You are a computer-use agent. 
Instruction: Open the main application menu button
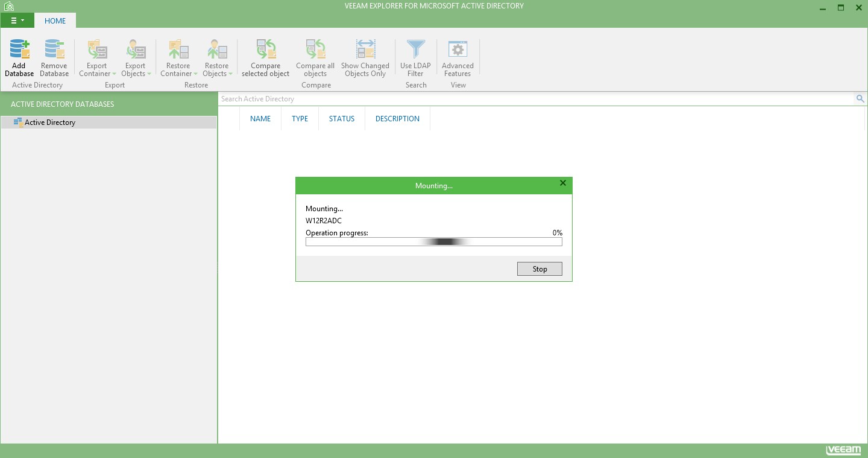pos(17,21)
